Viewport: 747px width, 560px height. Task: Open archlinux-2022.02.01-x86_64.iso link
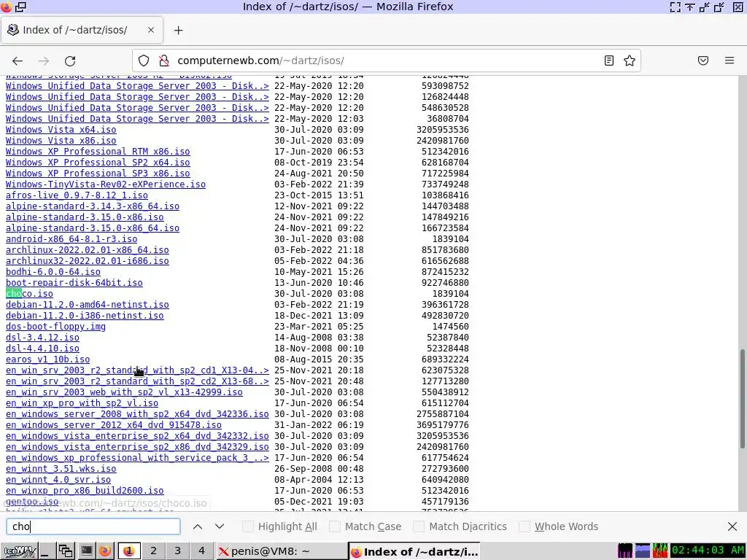[88, 250]
